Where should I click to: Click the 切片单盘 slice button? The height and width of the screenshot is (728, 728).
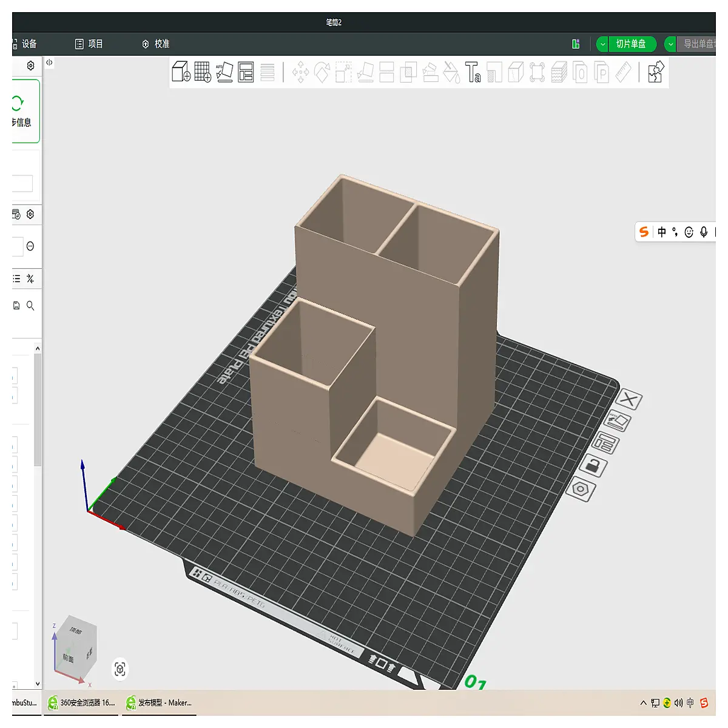pos(632,44)
